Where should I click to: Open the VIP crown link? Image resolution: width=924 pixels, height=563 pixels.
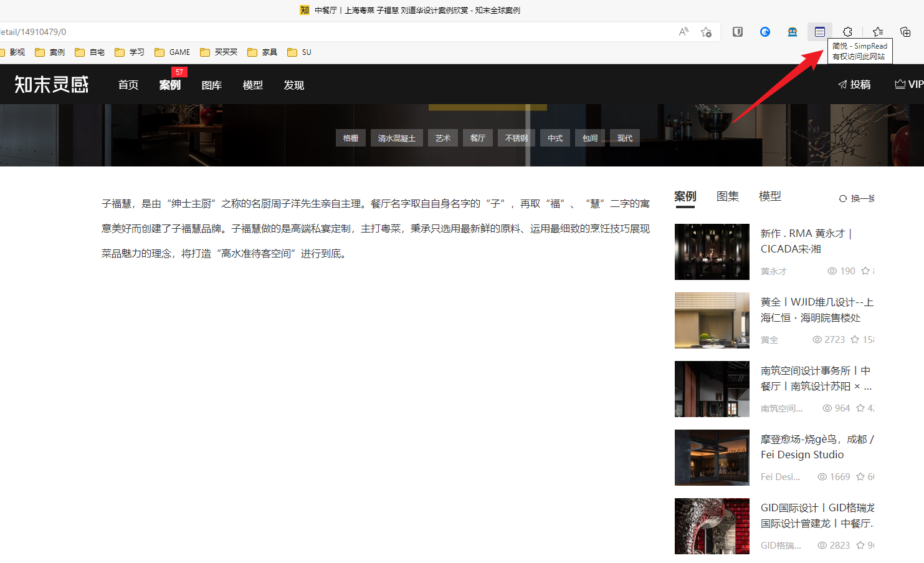[909, 84]
